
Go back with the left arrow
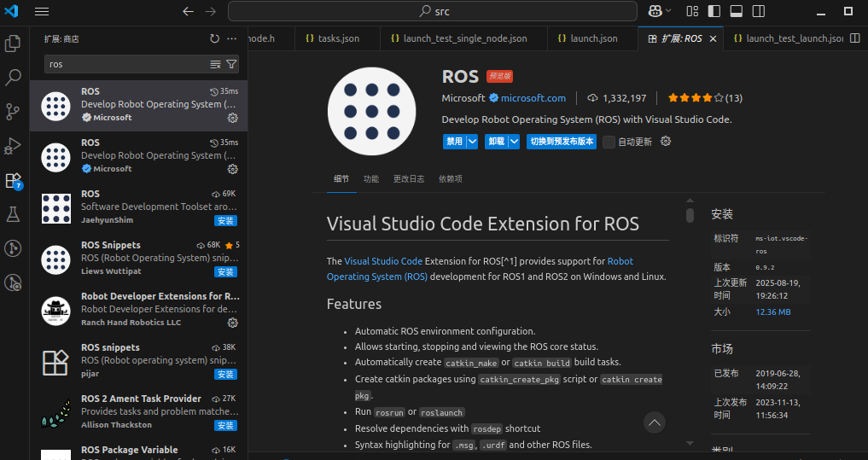pyautogui.click(x=189, y=11)
